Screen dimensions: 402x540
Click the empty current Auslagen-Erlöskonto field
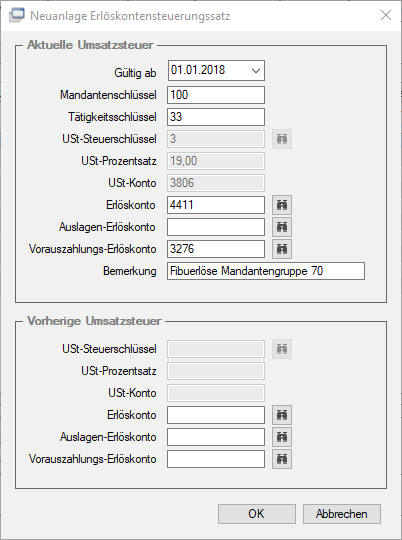coord(216,227)
